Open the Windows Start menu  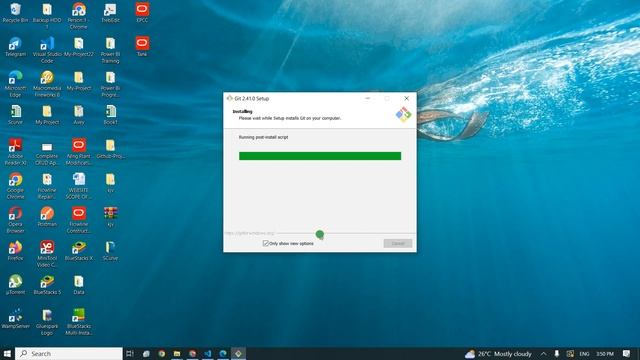point(7,353)
